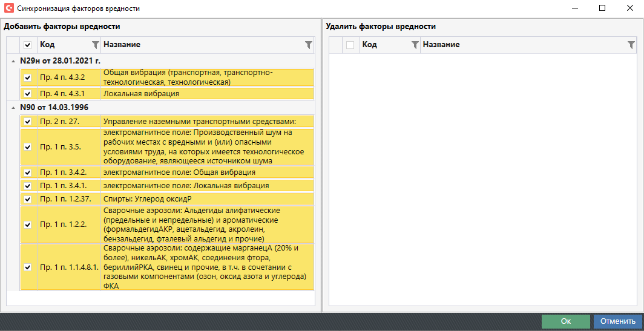Click the Код filter icon in left panel

pyautogui.click(x=95, y=45)
